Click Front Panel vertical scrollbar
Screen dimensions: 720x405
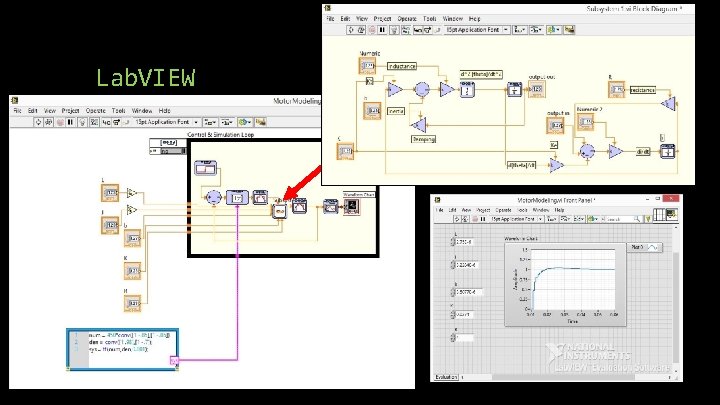pyautogui.click(x=676, y=298)
